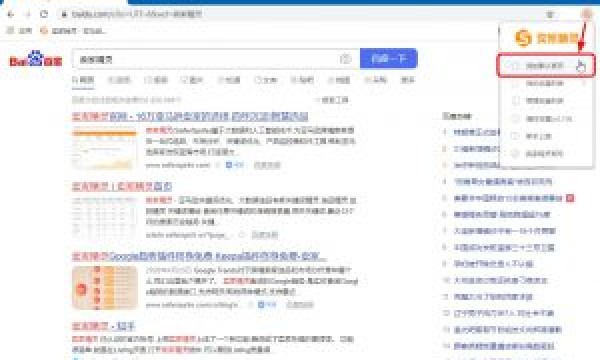Open the More tab after the search categories
Viewport: 600px width, 360px height.
pos(408,80)
